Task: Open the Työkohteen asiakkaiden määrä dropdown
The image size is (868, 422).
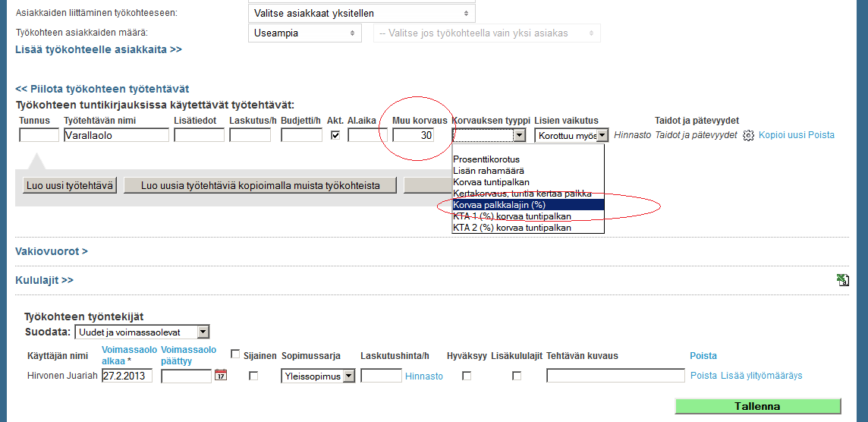Action: 304,33
